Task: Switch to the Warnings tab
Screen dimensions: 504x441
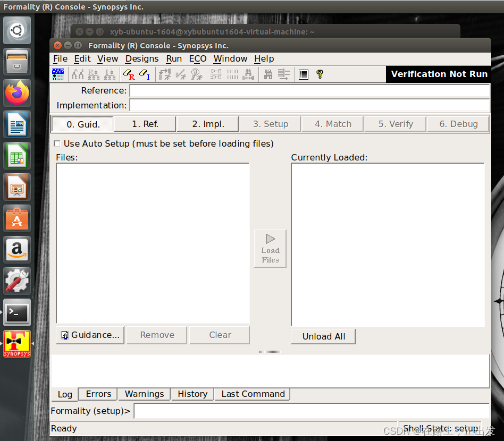Action: (144, 394)
